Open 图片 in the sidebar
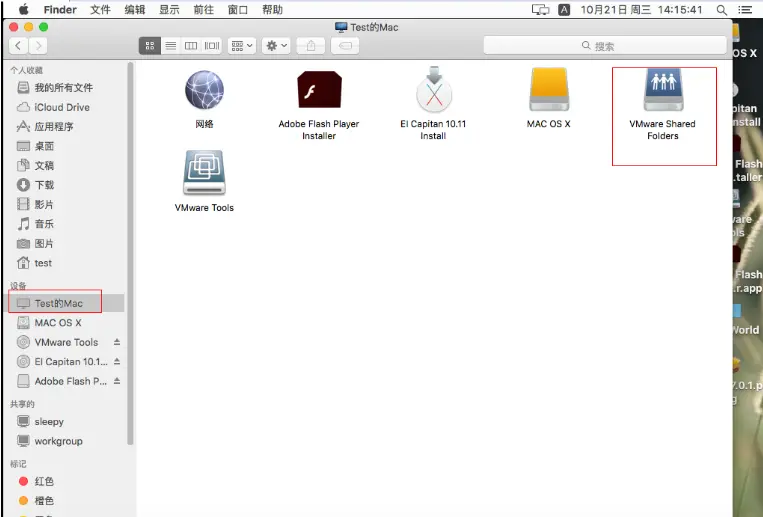763x517 pixels. [66, 243]
